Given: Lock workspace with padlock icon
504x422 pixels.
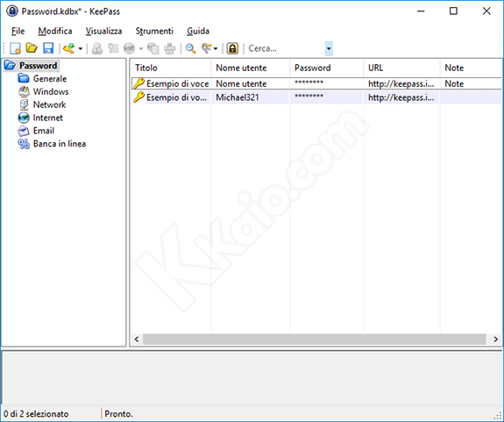Looking at the screenshot, I should coord(232,48).
